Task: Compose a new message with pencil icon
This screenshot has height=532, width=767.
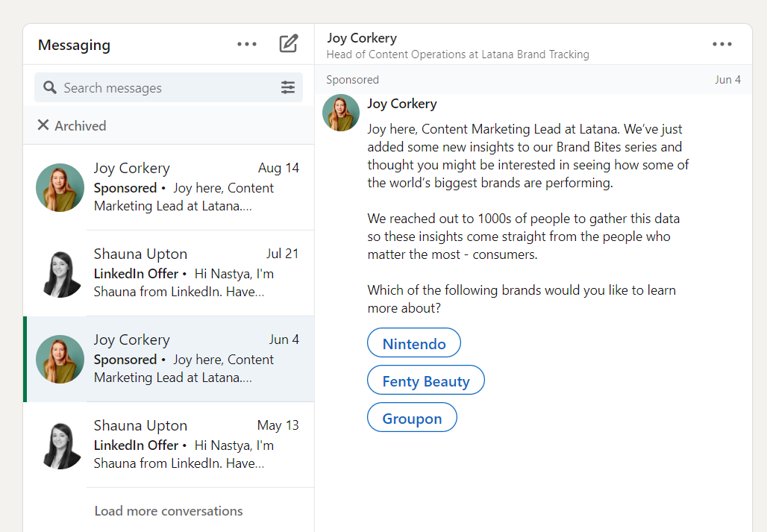Action: [x=289, y=43]
